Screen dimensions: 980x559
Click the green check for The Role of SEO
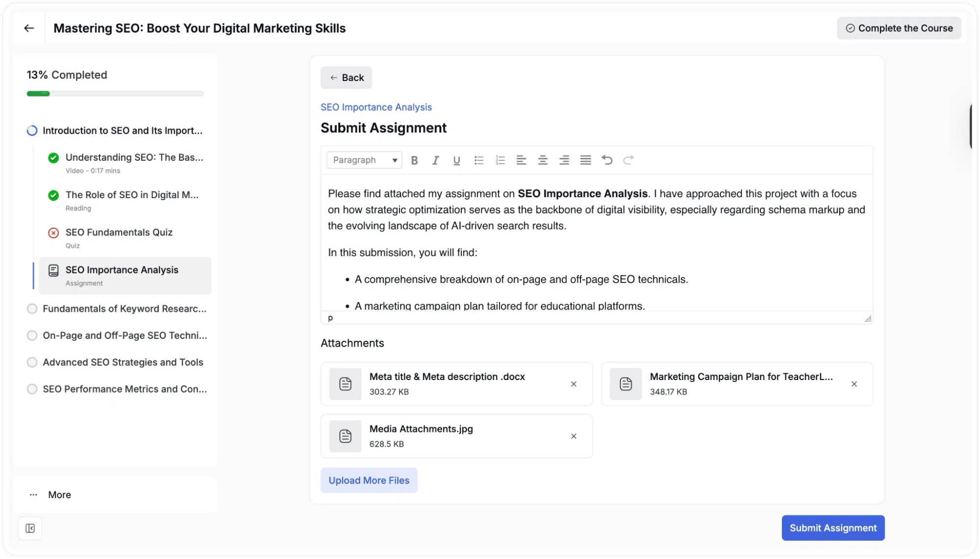point(53,195)
